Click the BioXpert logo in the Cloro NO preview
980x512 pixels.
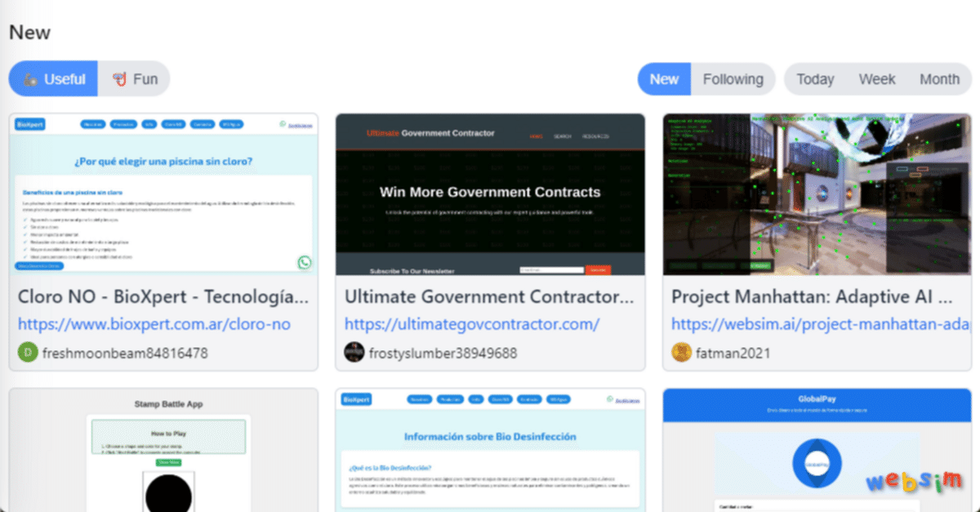pyautogui.click(x=29, y=124)
